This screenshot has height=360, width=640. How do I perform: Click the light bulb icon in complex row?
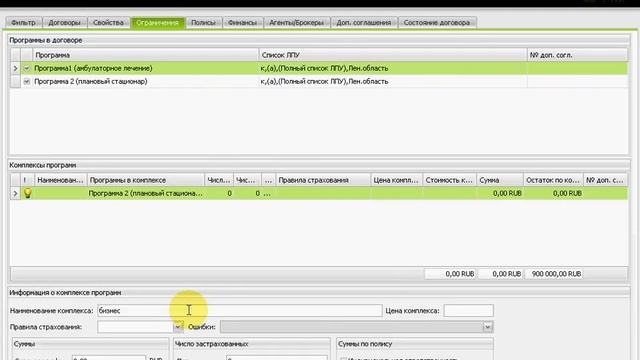pyautogui.click(x=27, y=193)
